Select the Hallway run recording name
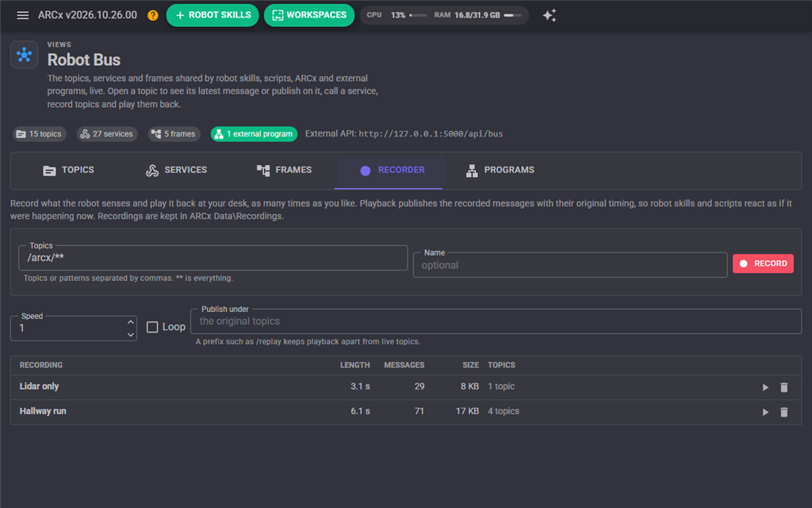812x508 pixels. [43, 411]
